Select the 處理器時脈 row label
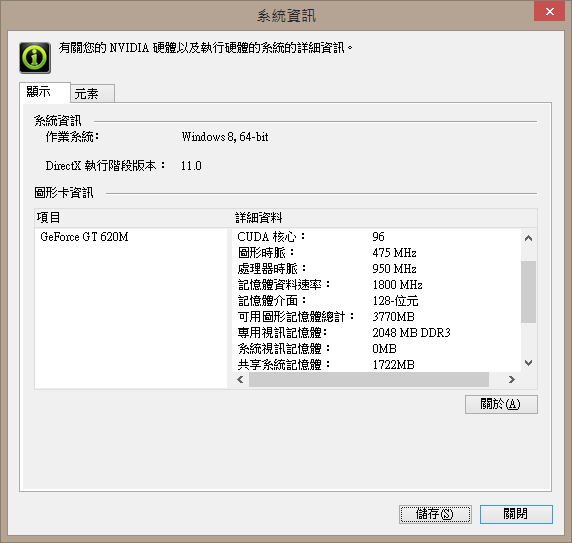Screen dimensions: 572x543 [271, 269]
